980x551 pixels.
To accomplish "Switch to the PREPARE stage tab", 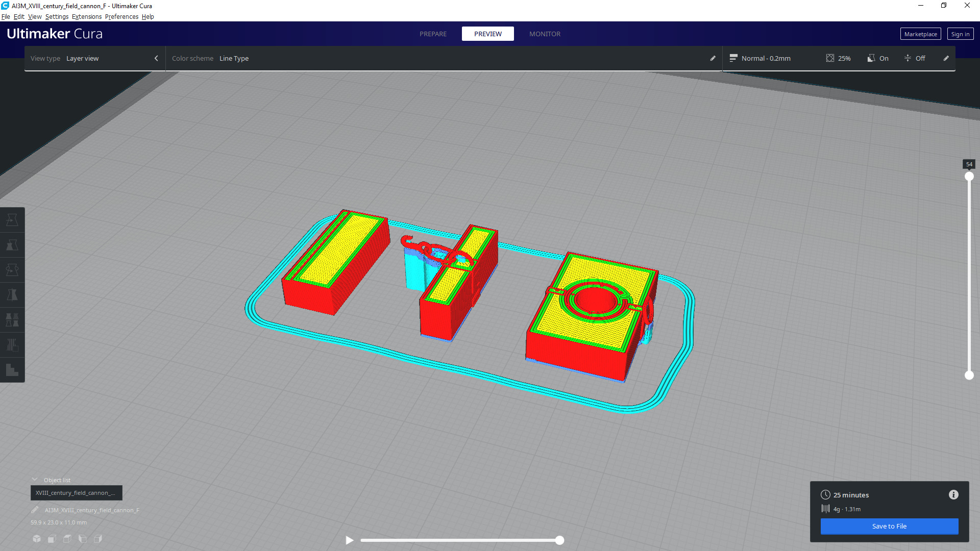I will pyautogui.click(x=433, y=34).
